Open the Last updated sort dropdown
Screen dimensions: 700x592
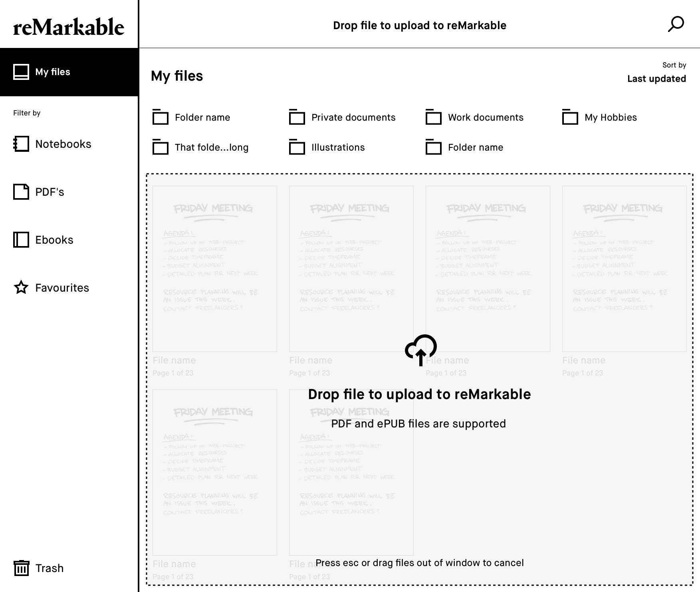pyautogui.click(x=656, y=79)
